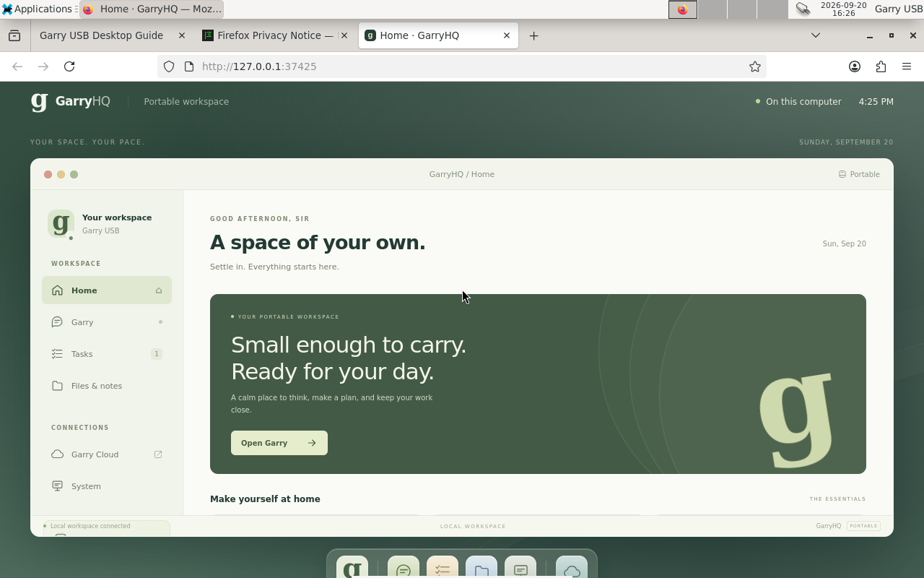Launch cloud app from the dock
The height and width of the screenshot is (578, 924).
572,567
